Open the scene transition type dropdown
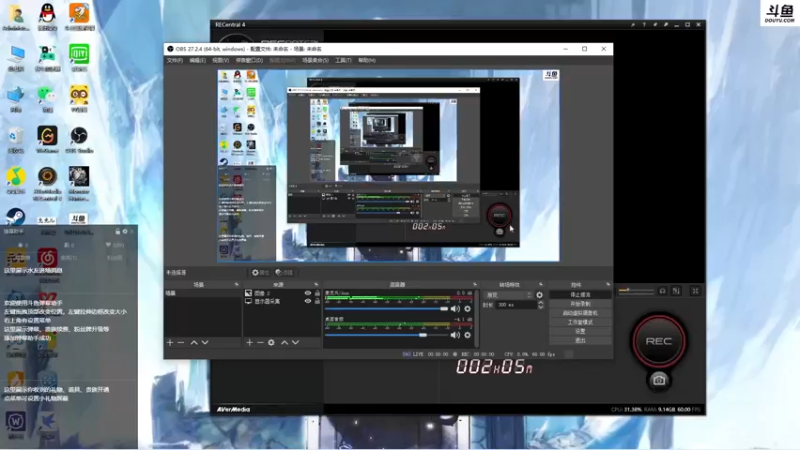800x450 pixels. 508,295
